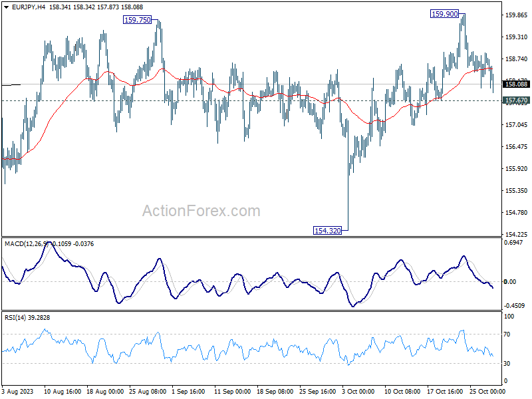Click the 154.225 price axis value
This screenshot has width=532, height=399.
(x=517, y=235)
